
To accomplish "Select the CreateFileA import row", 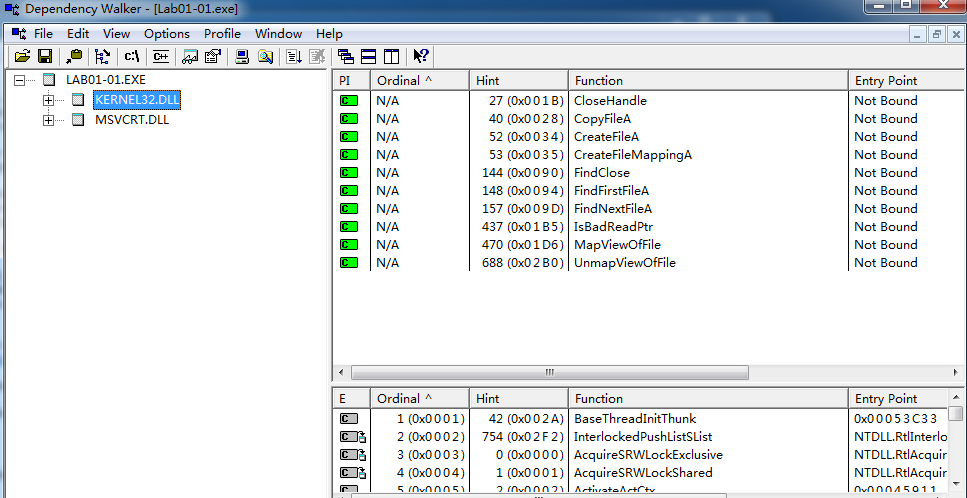I will click(649, 137).
